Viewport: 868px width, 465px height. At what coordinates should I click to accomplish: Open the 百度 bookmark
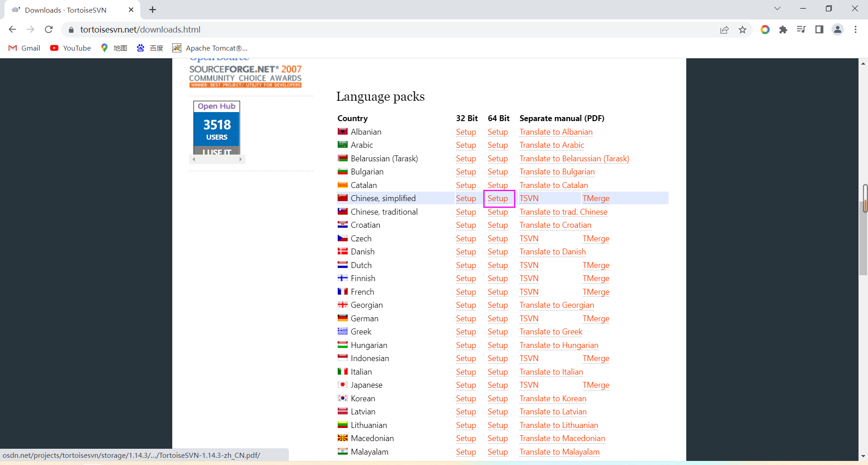point(150,48)
